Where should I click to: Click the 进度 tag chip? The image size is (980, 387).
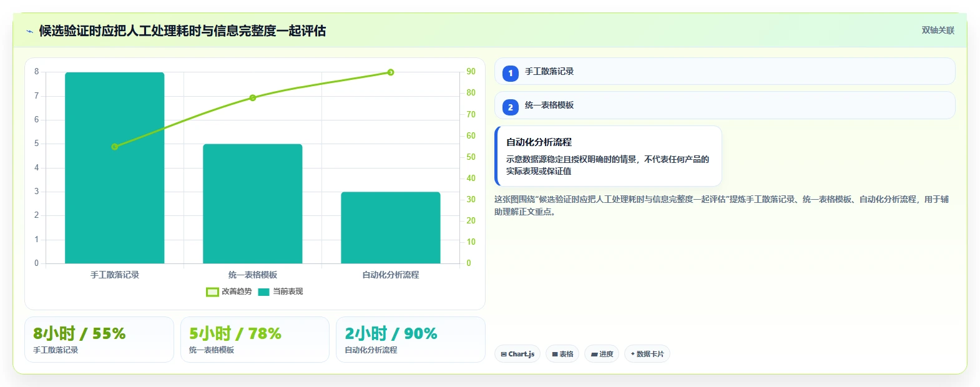(x=602, y=354)
